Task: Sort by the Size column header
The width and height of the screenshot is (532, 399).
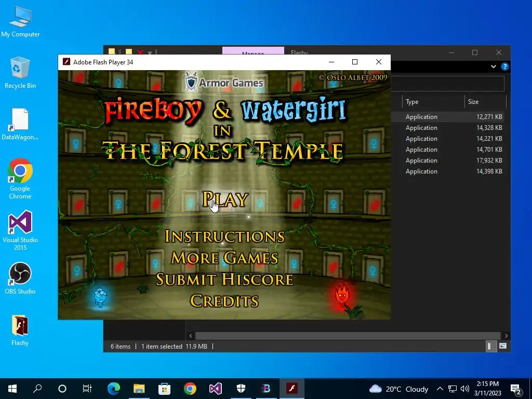Action: (485, 102)
